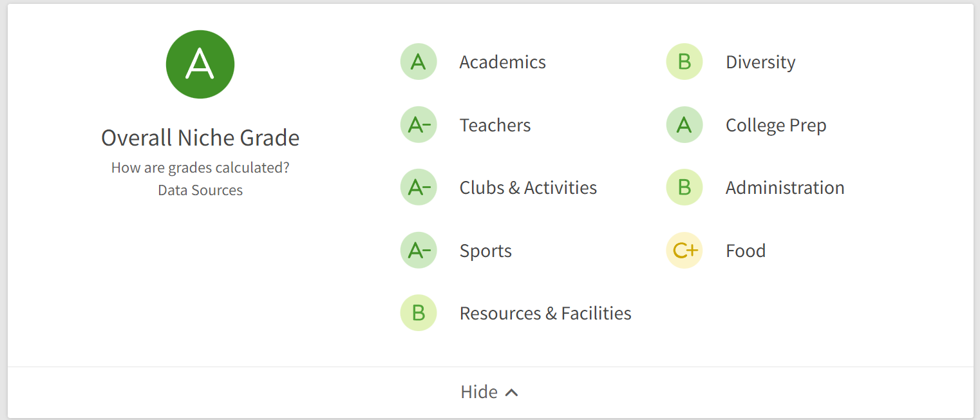Click the Overall Niche Grade heading
The height and width of the screenshot is (420, 980).
pyautogui.click(x=200, y=137)
